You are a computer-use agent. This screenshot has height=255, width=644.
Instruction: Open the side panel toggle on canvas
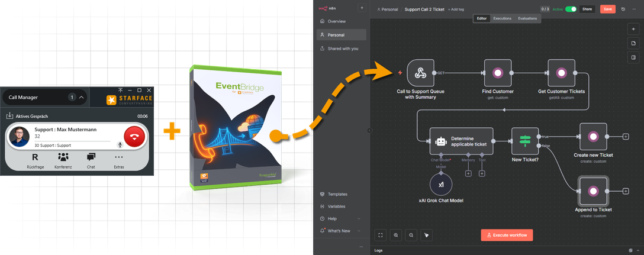pyautogui.click(x=633, y=57)
